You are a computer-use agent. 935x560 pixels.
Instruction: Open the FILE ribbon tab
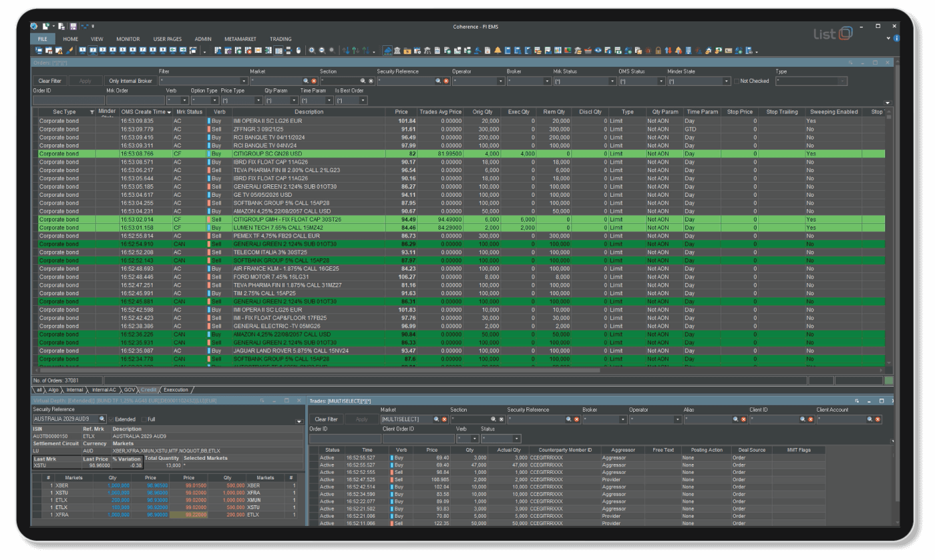coord(42,39)
